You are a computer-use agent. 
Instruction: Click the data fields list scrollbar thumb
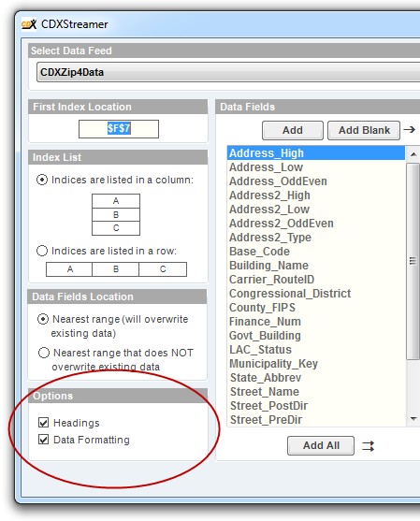tap(413, 261)
